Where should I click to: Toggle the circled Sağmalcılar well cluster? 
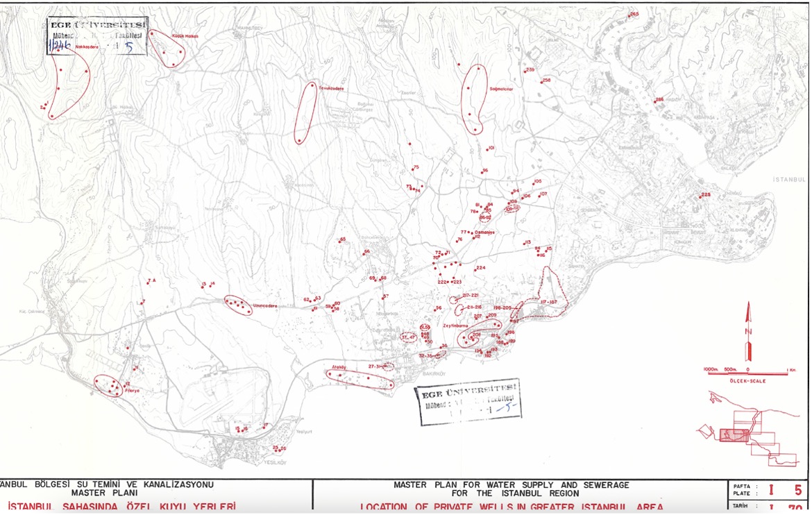[x=475, y=97]
